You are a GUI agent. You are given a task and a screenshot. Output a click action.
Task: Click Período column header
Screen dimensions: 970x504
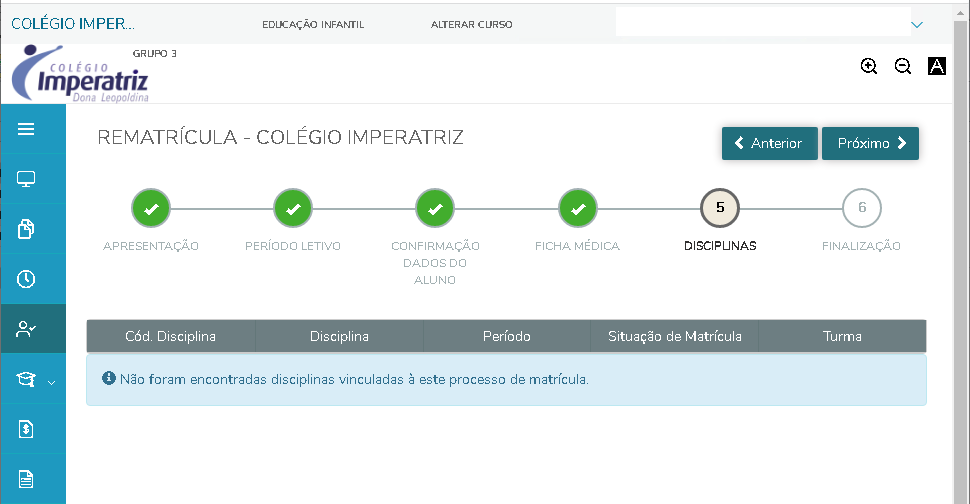(507, 336)
